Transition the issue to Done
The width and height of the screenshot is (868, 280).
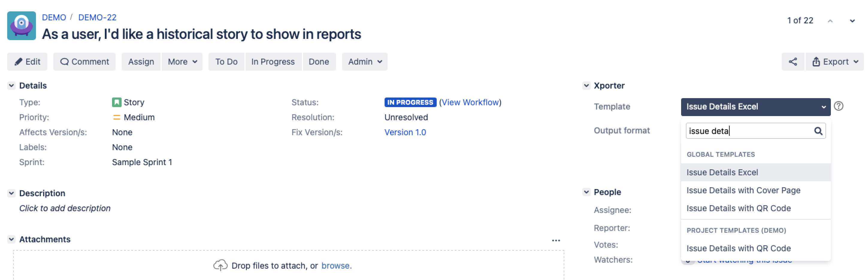pos(318,62)
